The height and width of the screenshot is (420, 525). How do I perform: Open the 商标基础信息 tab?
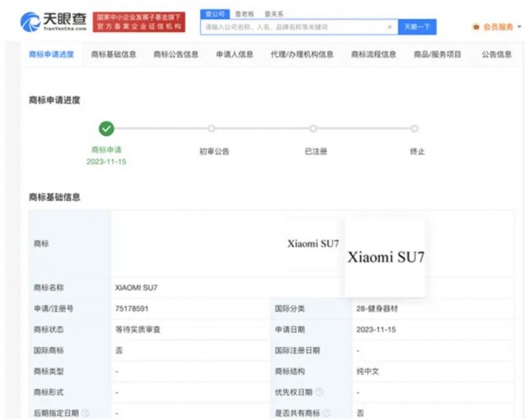pyautogui.click(x=113, y=54)
